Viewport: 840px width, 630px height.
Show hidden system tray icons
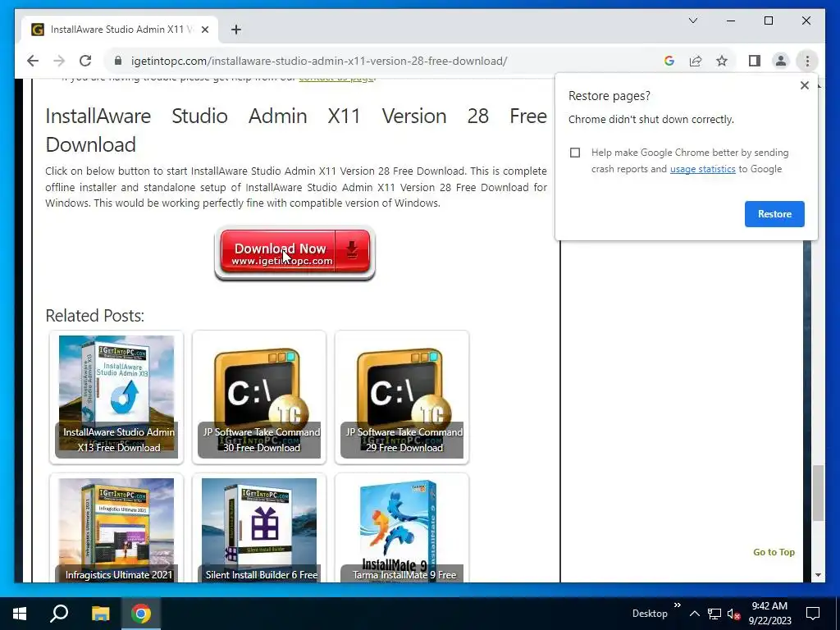694,614
